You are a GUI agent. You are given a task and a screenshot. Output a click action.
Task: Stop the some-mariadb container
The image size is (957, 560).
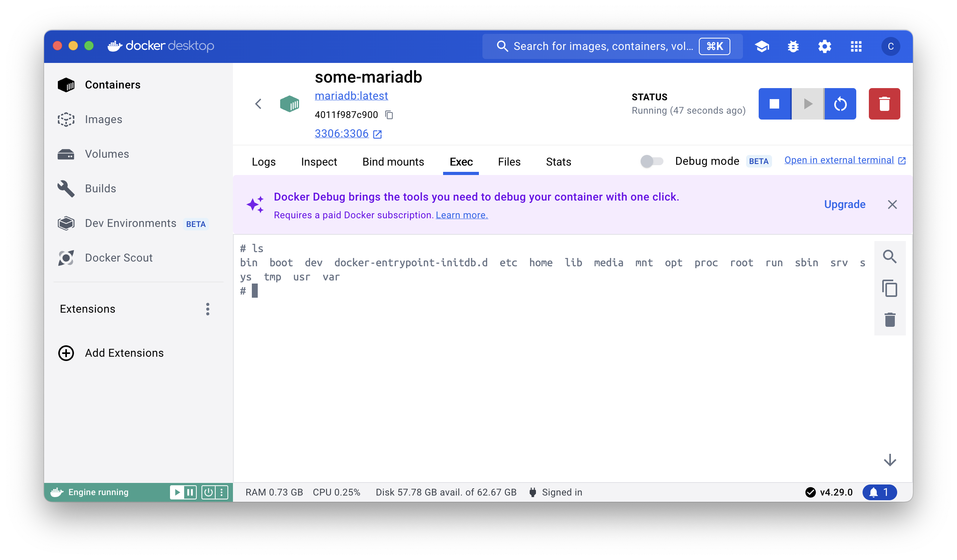tap(774, 104)
